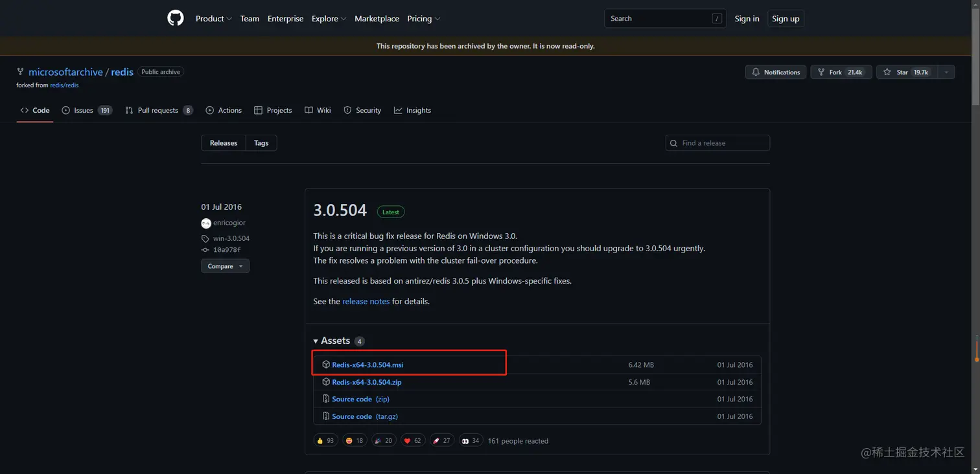This screenshot has width=980, height=474.
Task: Open the forked-from redis/redis link
Action: [x=64, y=85]
